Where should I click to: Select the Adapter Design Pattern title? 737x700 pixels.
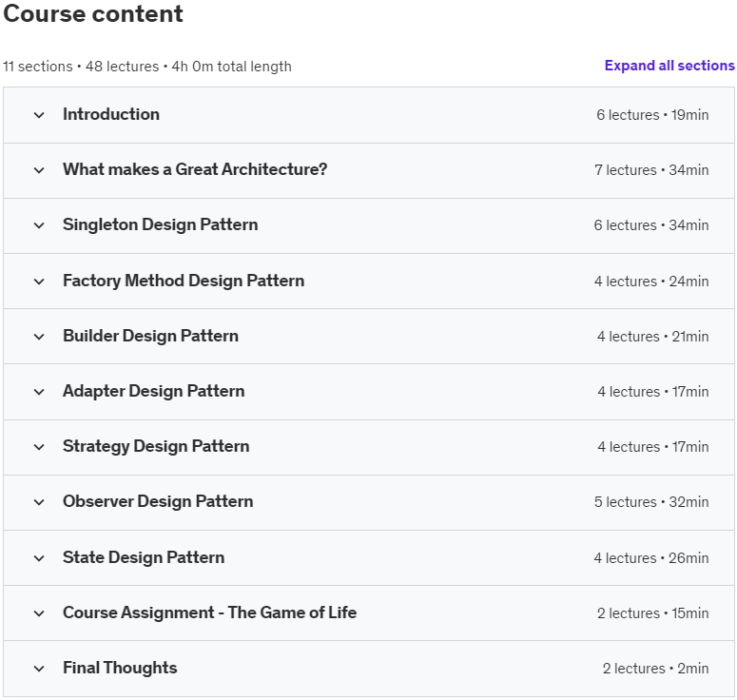click(x=154, y=391)
